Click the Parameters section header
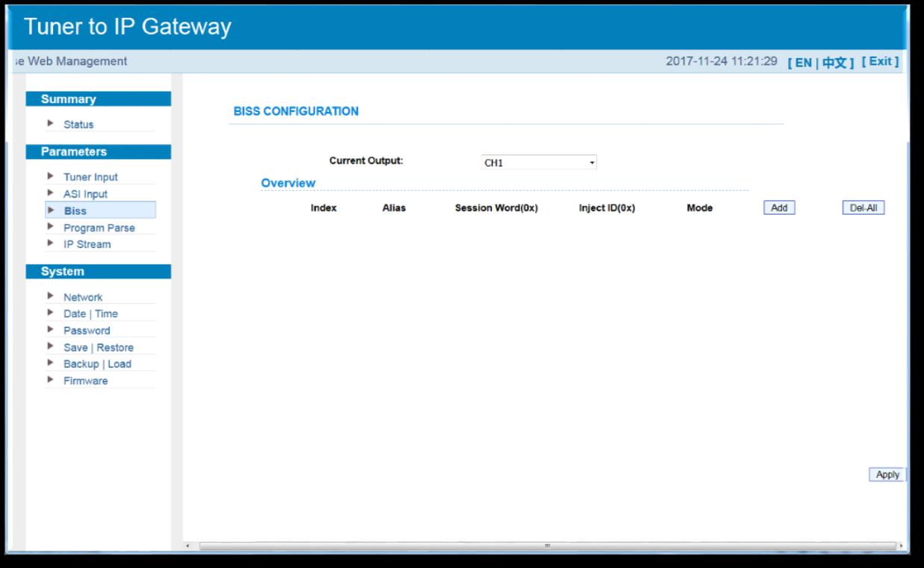The height and width of the screenshot is (568, 924). pyautogui.click(x=99, y=152)
